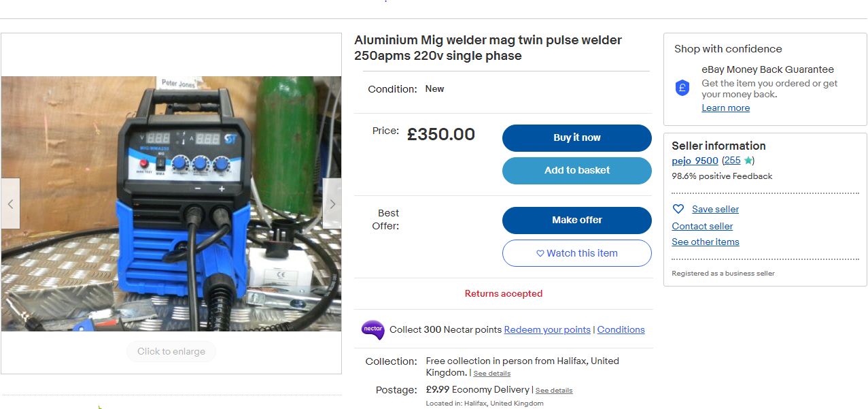Viewport: 868px width, 409px height.
Task: Open seller profile pejo_9500
Action: point(695,161)
